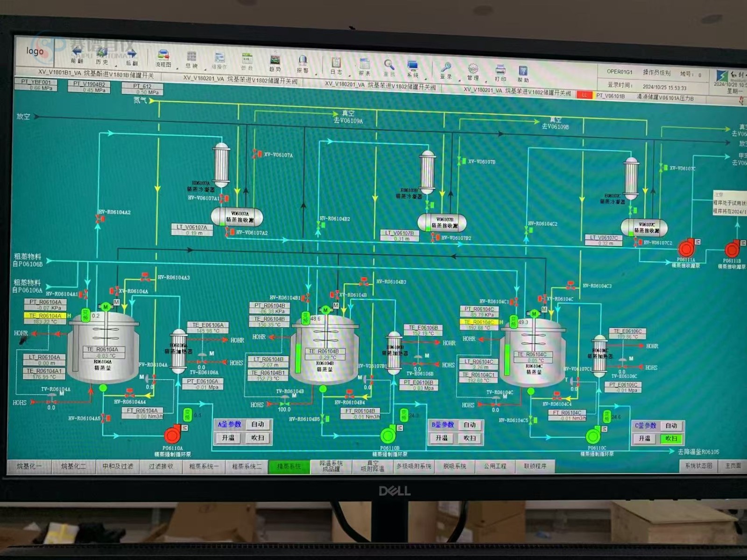The image size is (747, 560).
Task: Open the 管理 gear management icon
Action: (473, 68)
